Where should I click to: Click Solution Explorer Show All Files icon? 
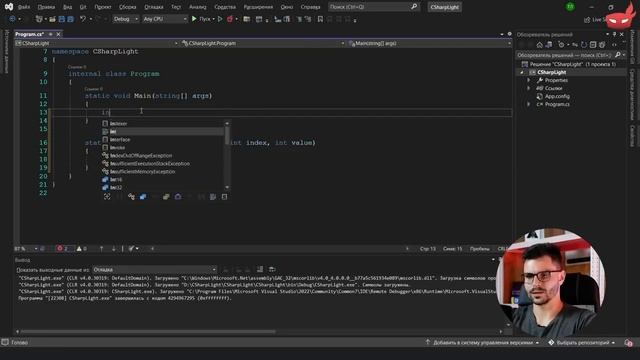tap(602, 45)
